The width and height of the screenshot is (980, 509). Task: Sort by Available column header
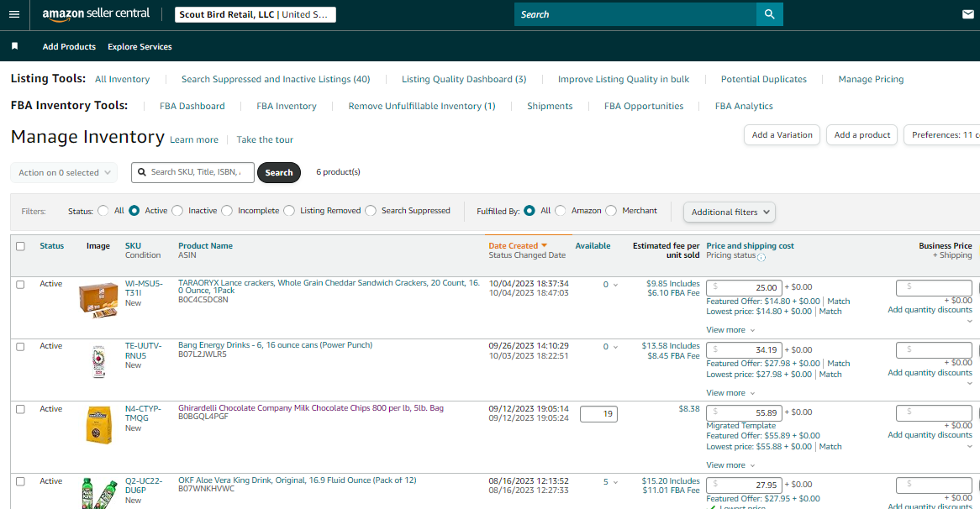point(593,246)
